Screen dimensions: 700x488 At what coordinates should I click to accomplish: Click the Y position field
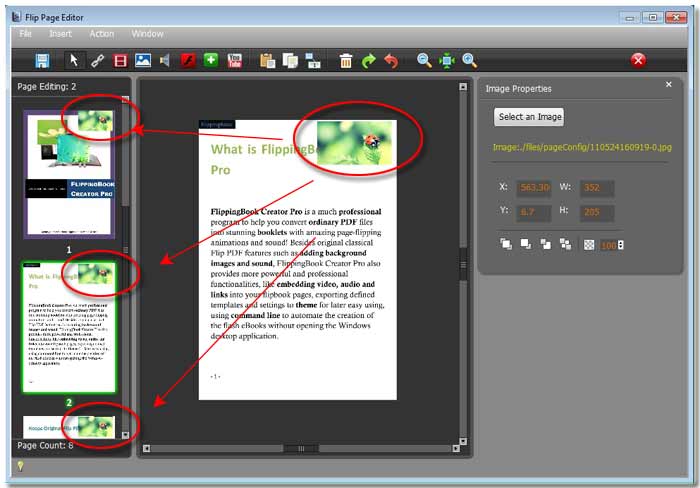point(534,212)
